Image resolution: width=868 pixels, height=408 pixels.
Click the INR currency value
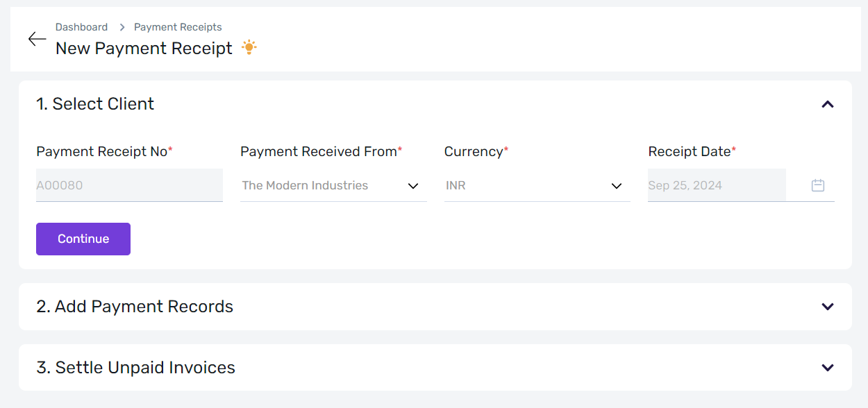click(456, 185)
